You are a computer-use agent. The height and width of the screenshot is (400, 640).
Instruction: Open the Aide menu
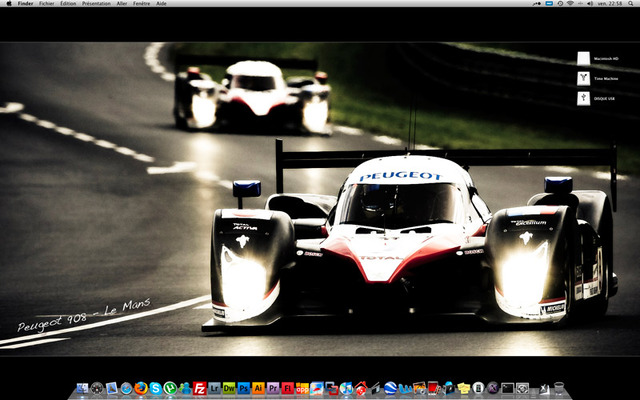click(x=161, y=3)
